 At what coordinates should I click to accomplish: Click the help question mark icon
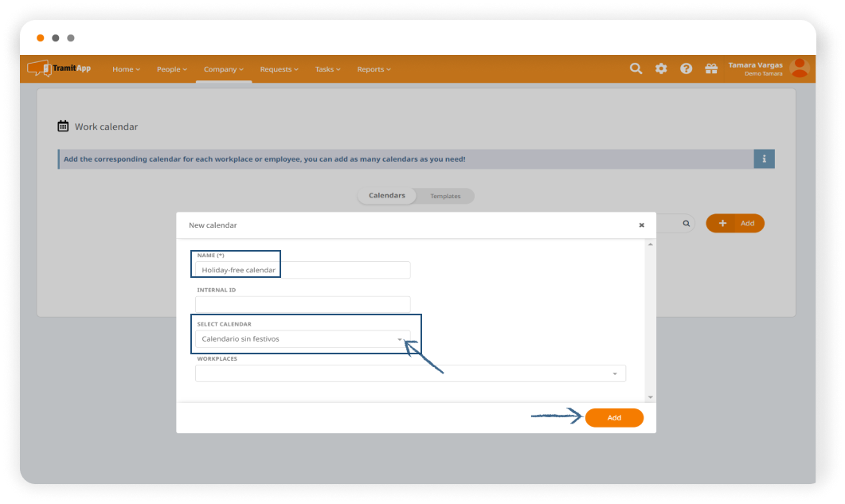tap(686, 69)
